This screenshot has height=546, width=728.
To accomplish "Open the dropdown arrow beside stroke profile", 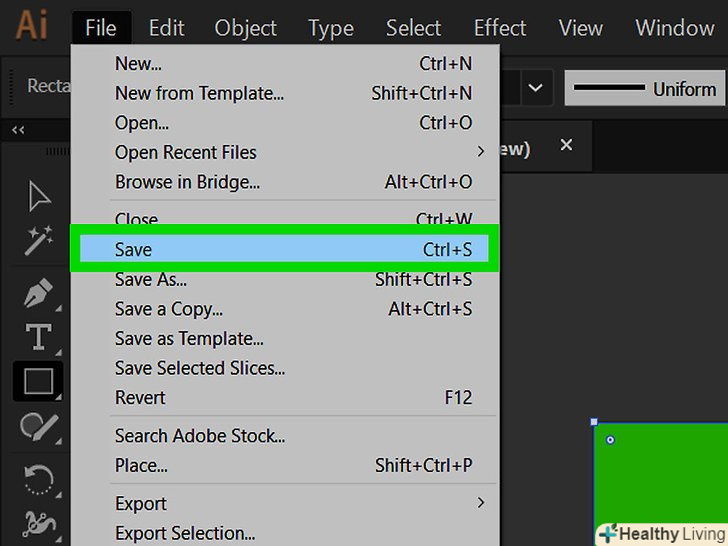I will tap(535, 89).
